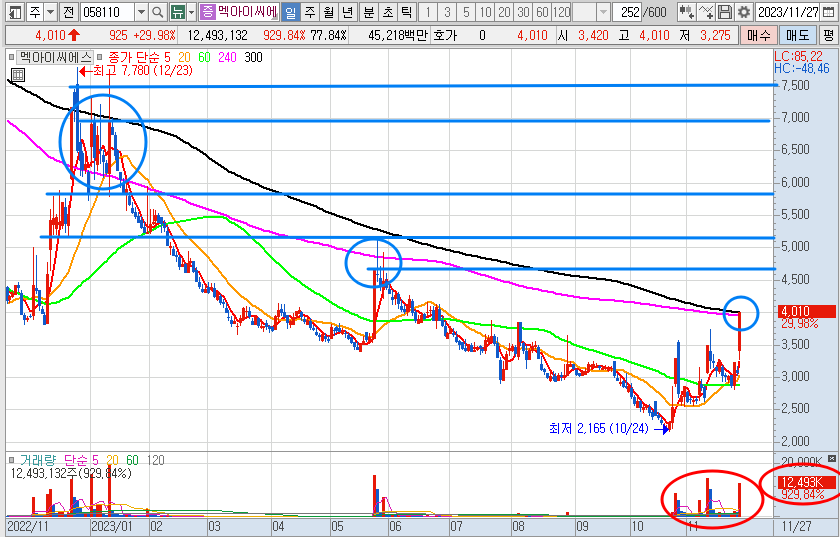Image resolution: width=840 pixels, height=537 pixels.
Task: Click the 멕아이씨에스 chart legend label
Action: coord(55,57)
